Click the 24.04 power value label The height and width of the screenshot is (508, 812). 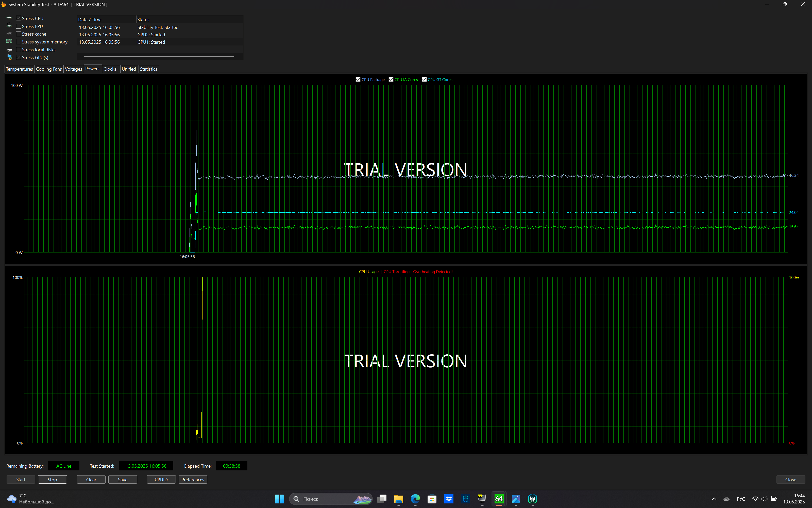click(x=793, y=212)
